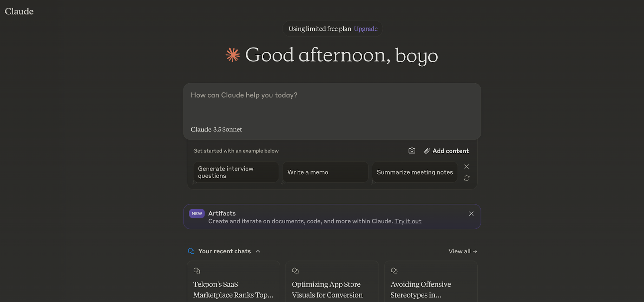644x302 pixels.
Task: Click the camera screenshot capture icon
Action: click(x=412, y=151)
